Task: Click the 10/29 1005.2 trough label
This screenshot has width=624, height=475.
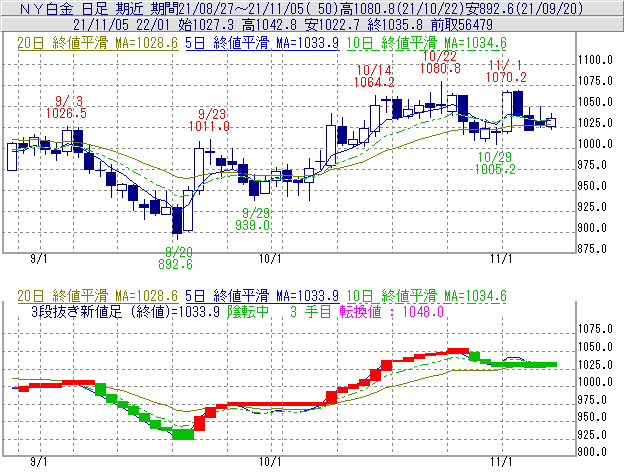Action: tap(495, 163)
